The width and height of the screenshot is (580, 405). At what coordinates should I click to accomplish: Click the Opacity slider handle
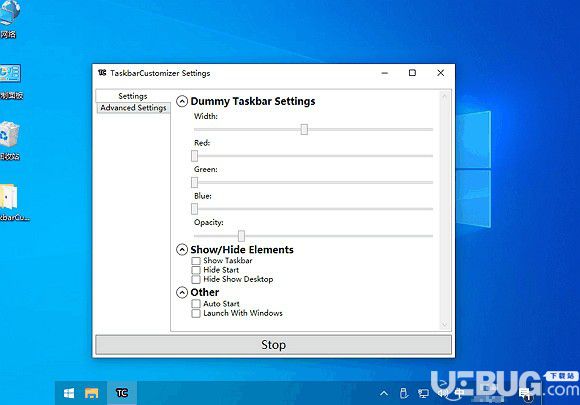point(242,236)
